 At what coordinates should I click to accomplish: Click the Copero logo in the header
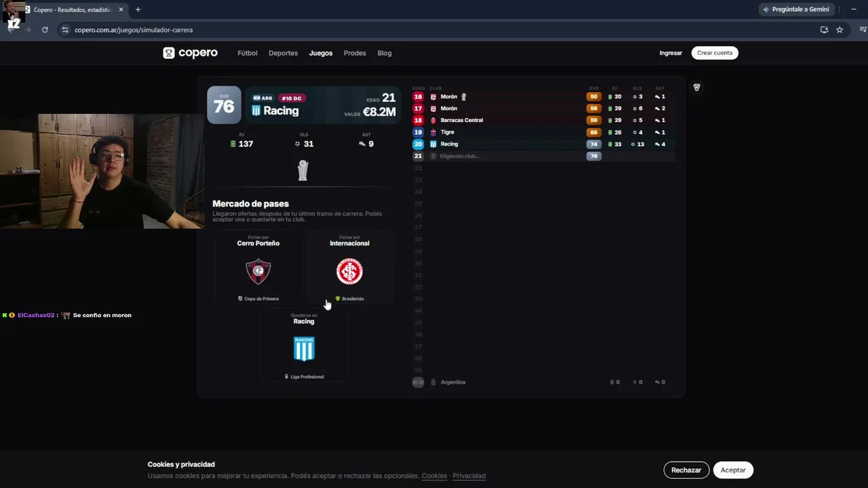(x=190, y=53)
